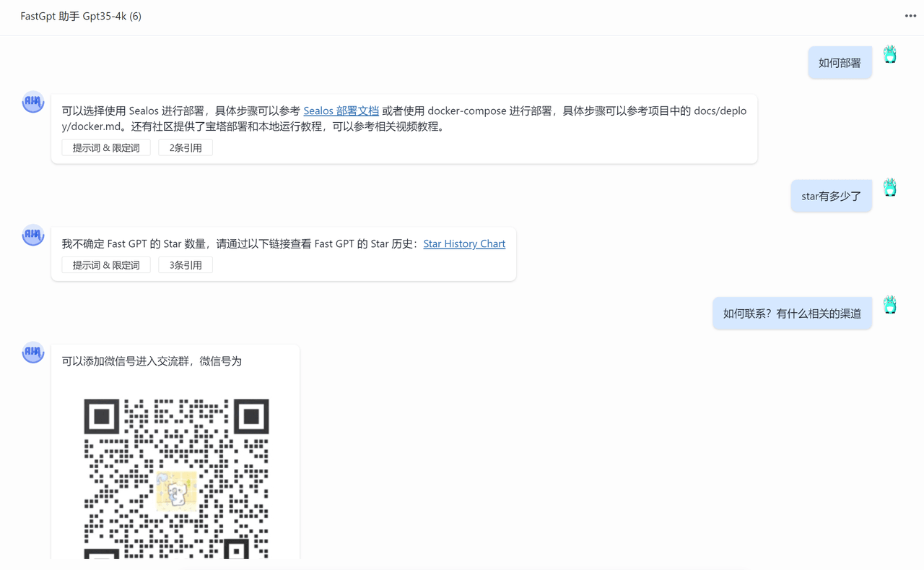Open the more options ellipsis menu

[x=910, y=16]
